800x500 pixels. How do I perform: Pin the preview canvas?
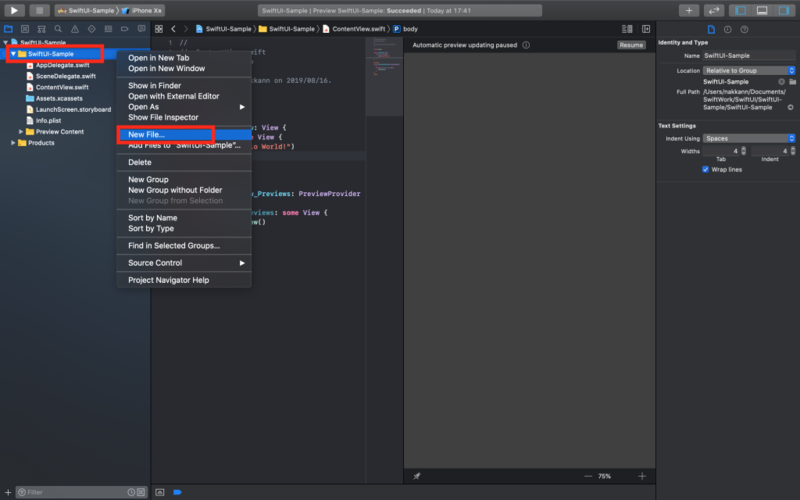[x=417, y=476]
